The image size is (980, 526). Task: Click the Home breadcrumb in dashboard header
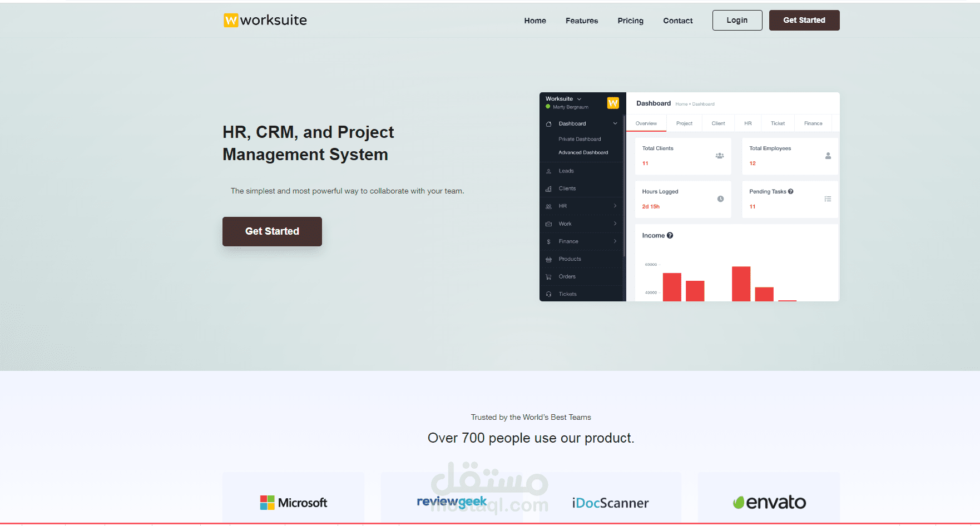click(681, 104)
